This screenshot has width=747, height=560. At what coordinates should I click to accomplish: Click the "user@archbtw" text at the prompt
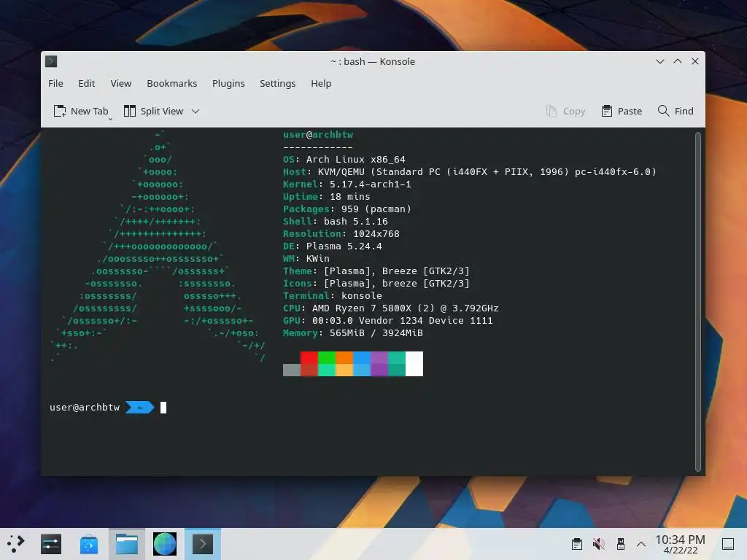click(85, 408)
